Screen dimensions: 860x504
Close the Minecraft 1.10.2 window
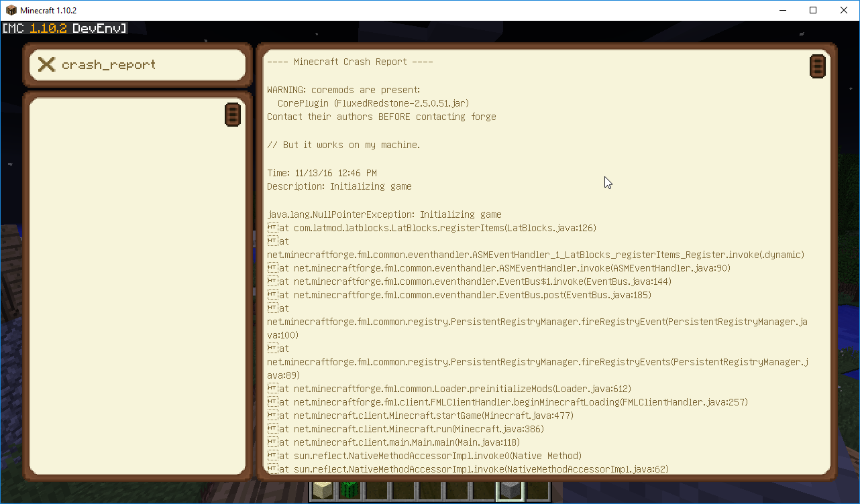(x=844, y=10)
